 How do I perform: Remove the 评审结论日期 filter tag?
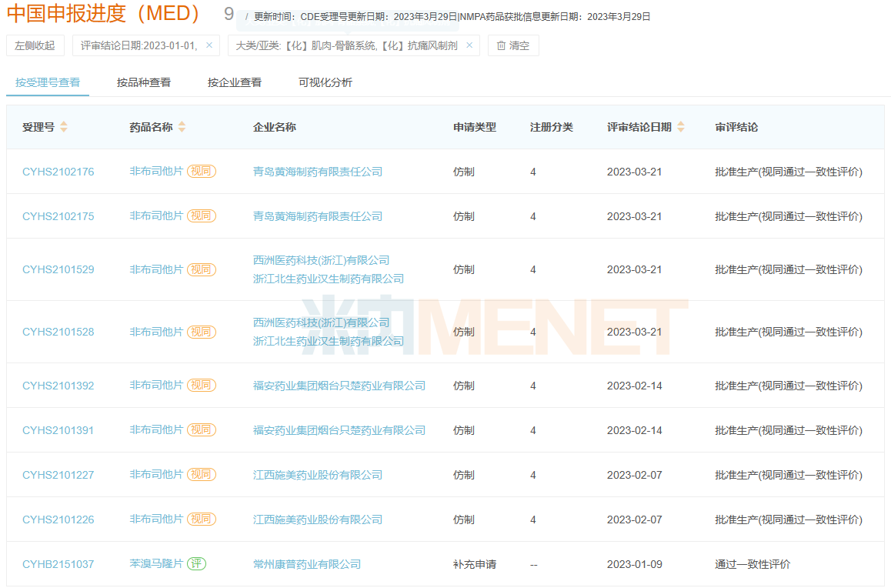tap(209, 45)
